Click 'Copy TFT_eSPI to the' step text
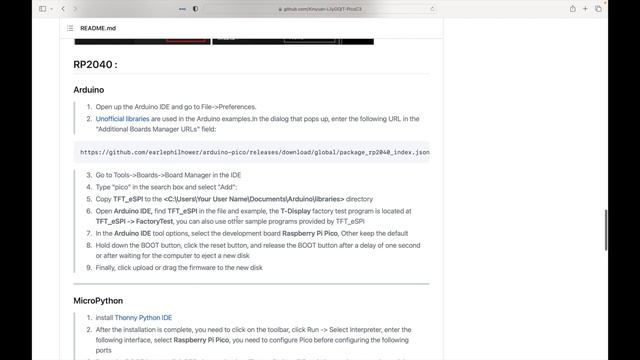The image size is (640, 360). 234,199
